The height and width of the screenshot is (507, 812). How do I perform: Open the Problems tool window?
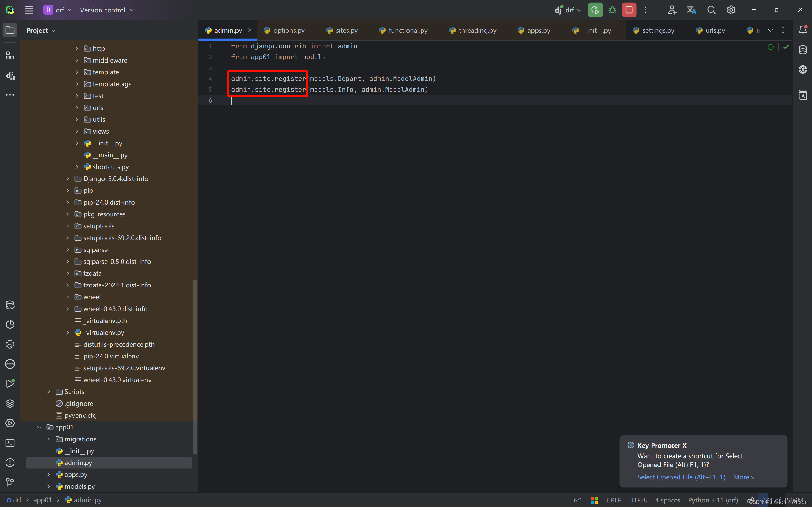[x=10, y=462]
